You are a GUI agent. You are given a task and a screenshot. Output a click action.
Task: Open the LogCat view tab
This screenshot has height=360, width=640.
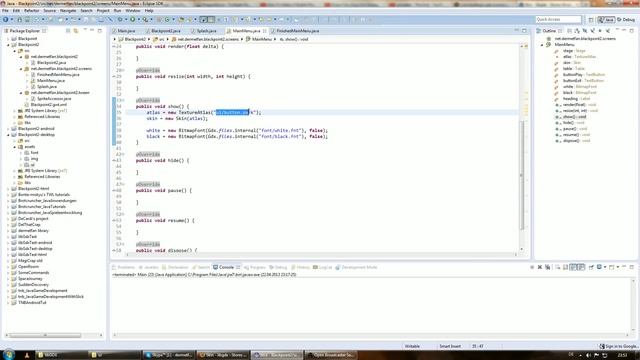point(322,267)
